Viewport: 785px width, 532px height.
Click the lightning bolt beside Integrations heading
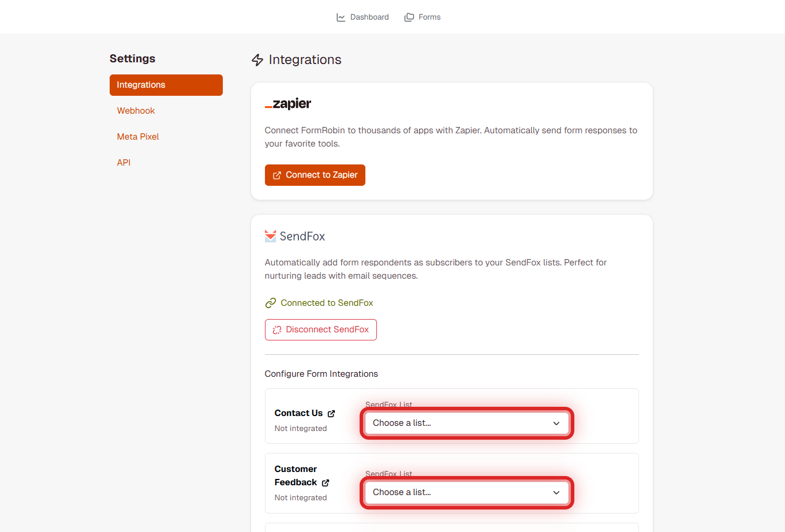click(257, 59)
